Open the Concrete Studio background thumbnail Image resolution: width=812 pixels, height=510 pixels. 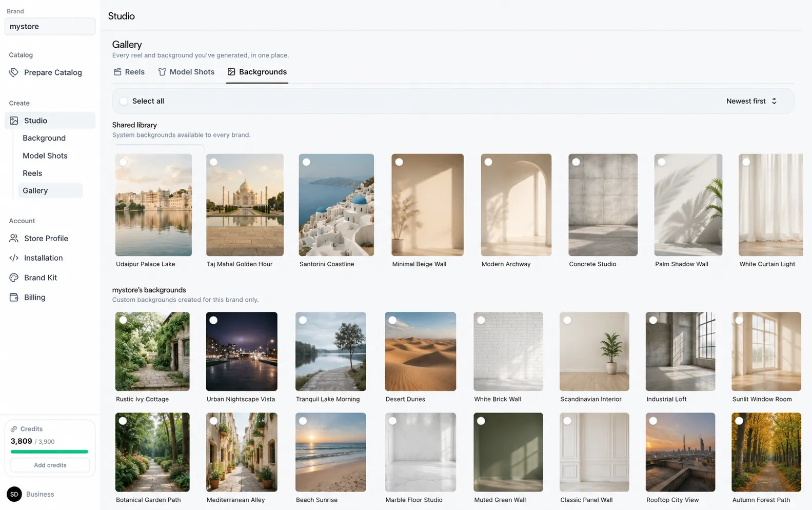(x=603, y=205)
